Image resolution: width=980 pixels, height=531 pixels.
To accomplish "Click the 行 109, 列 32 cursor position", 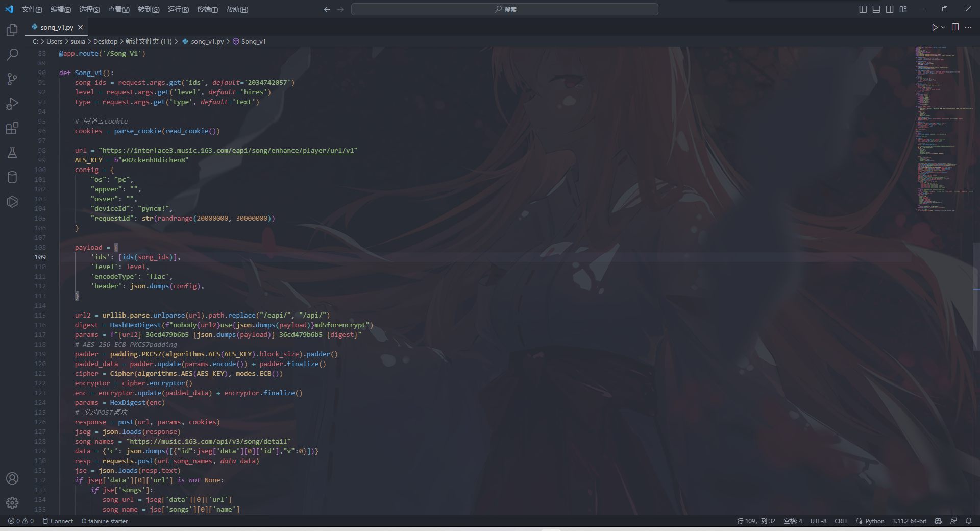I will click(756, 521).
